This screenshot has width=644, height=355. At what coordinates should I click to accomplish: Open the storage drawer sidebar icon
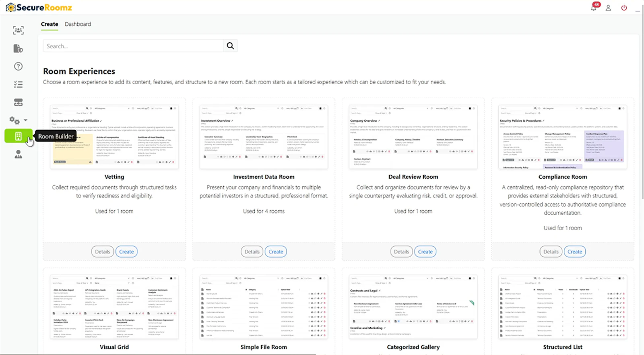click(x=18, y=102)
